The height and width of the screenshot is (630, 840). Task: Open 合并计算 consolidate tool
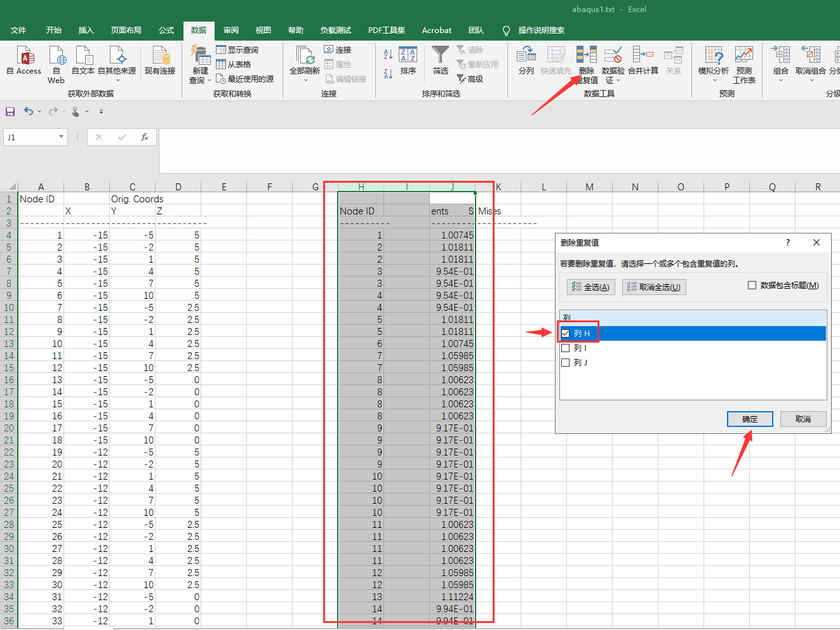643,61
